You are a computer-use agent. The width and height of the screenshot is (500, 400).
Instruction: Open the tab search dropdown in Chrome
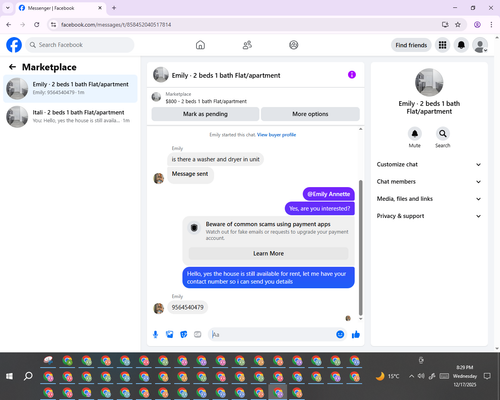coord(8,8)
